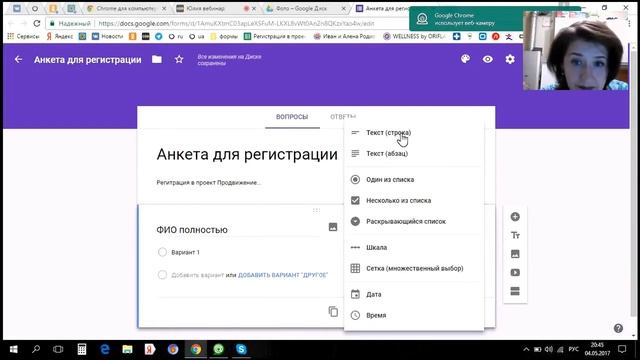Open Yandex browser from the taskbar
Viewport: 640px width, 360px height.
point(150,349)
